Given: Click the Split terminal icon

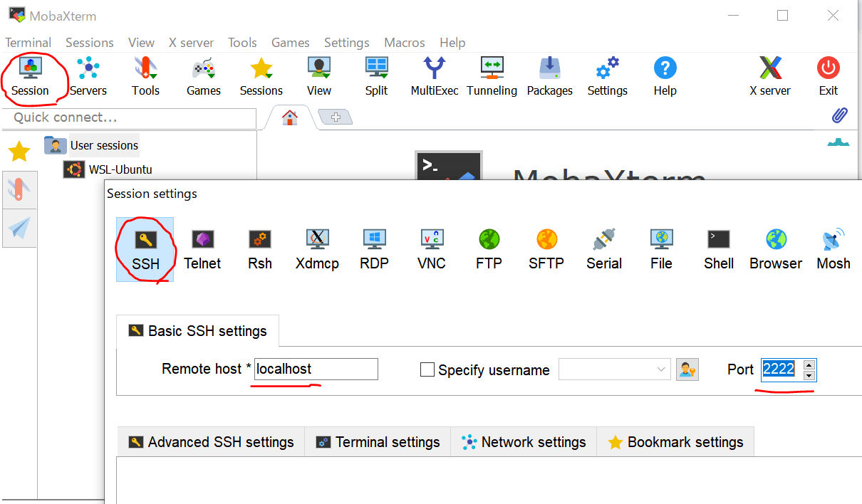Looking at the screenshot, I should coord(377,77).
